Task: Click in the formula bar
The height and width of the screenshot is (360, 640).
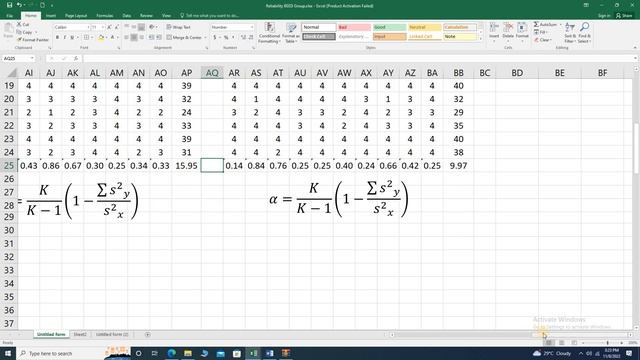Action: 359,59
